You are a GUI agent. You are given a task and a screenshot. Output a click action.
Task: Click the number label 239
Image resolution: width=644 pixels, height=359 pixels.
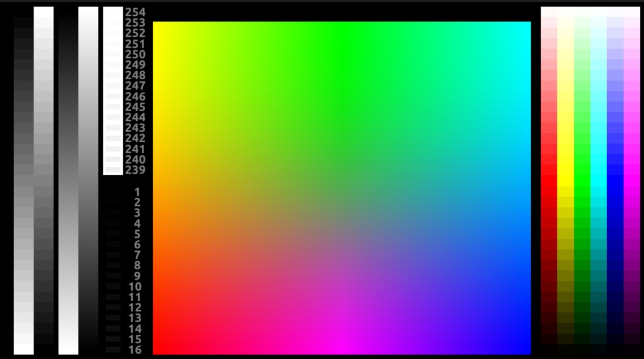[135, 170]
